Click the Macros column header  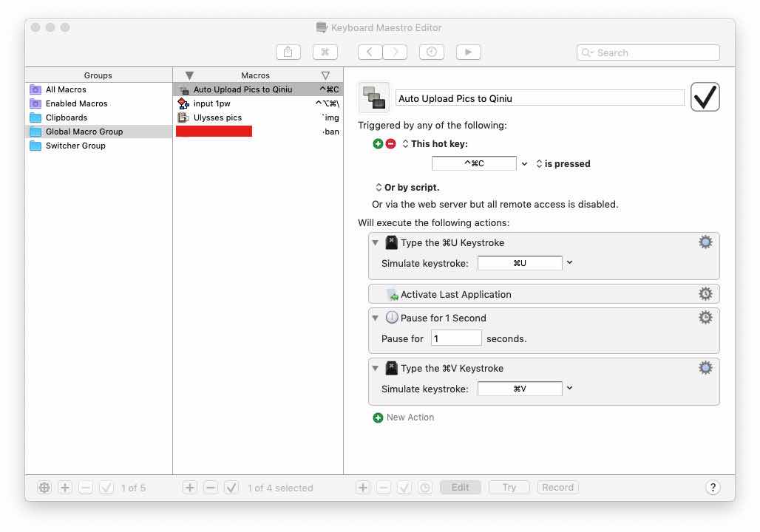256,75
